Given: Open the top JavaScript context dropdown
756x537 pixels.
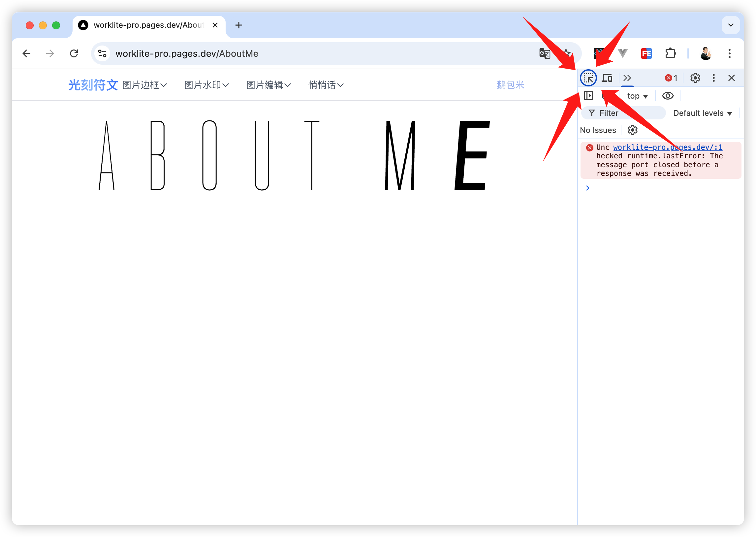Looking at the screenshot, I should click(637, 96).
